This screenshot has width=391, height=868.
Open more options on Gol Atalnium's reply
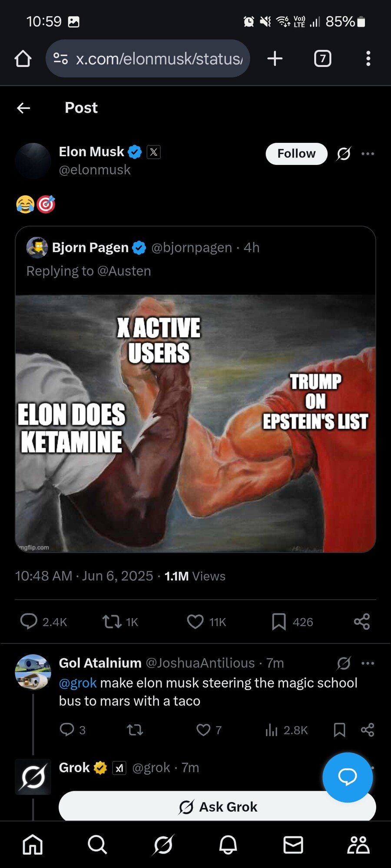click(x=368, y=663)
